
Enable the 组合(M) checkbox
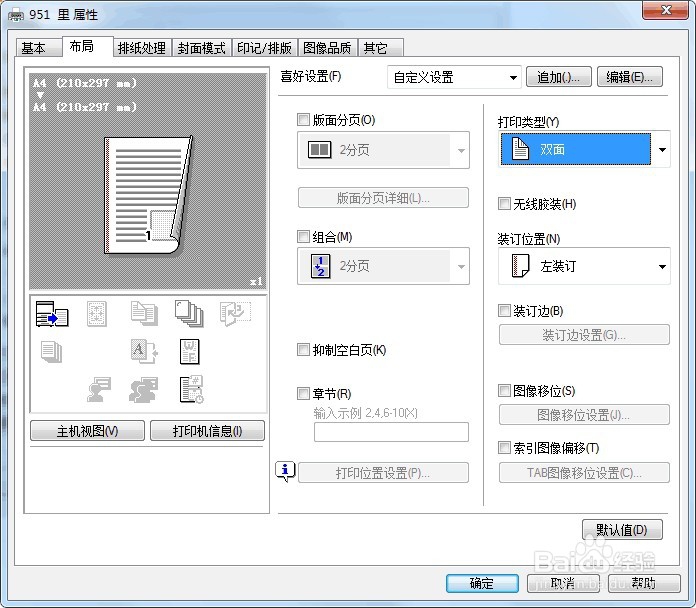(x=303, y=237)
